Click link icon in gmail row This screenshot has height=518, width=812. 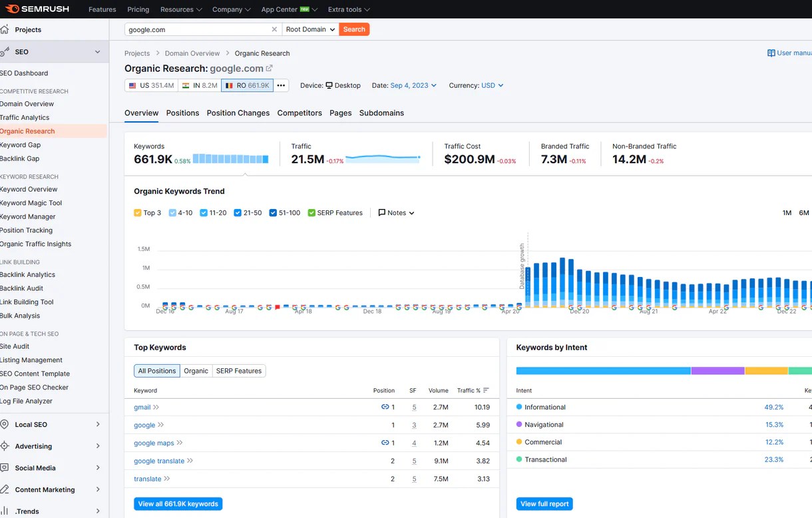pyautogui.click(x=385, y=407)
